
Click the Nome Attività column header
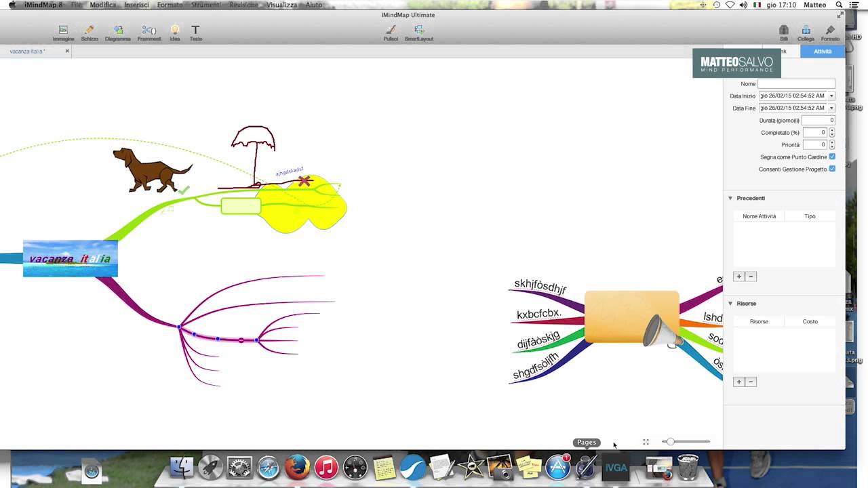(x=759, y=216)
